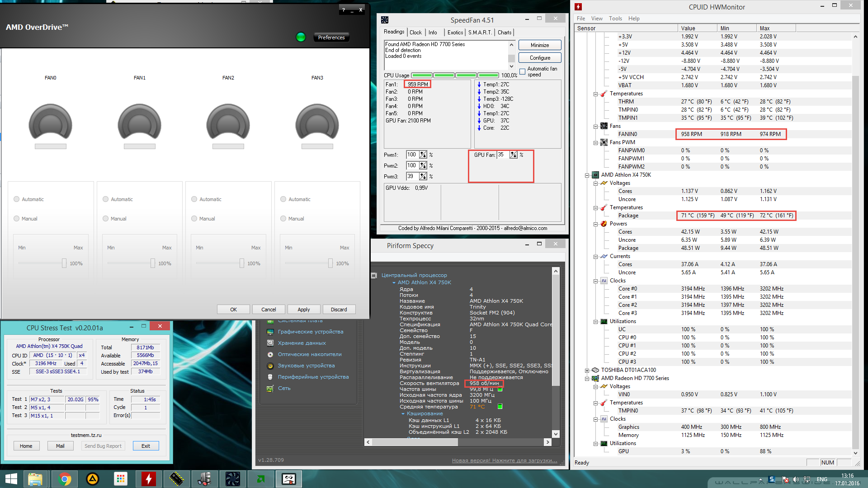
Task: Open the S.M.A.R.T. tab in SpeedFan
Action: click(x=480, y=33)
